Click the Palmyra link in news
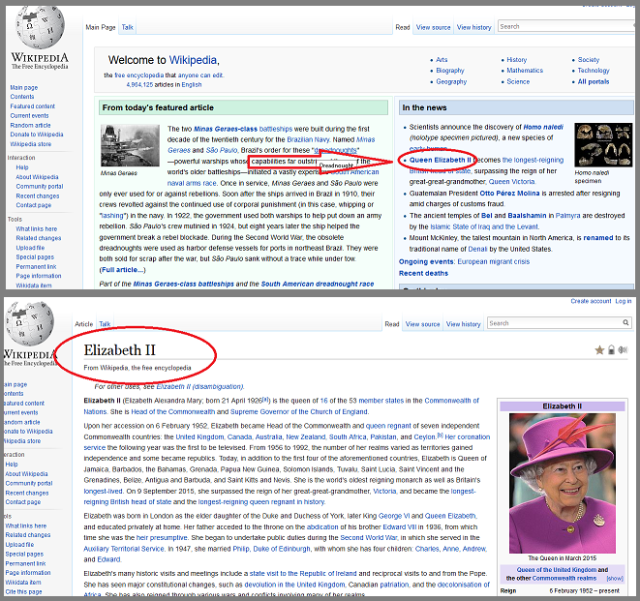 click(568, 216)
